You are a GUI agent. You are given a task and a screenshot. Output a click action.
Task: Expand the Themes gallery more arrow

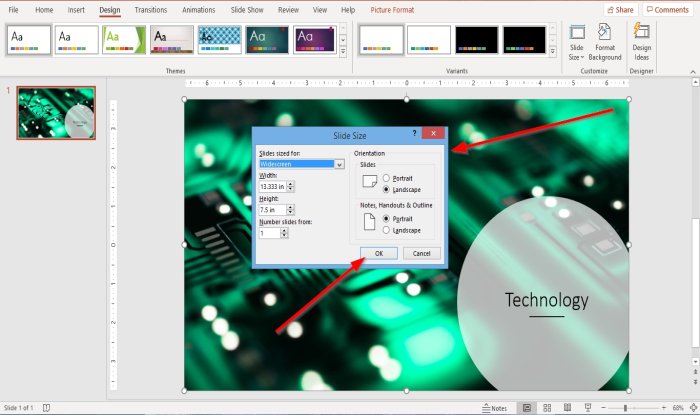343,52
